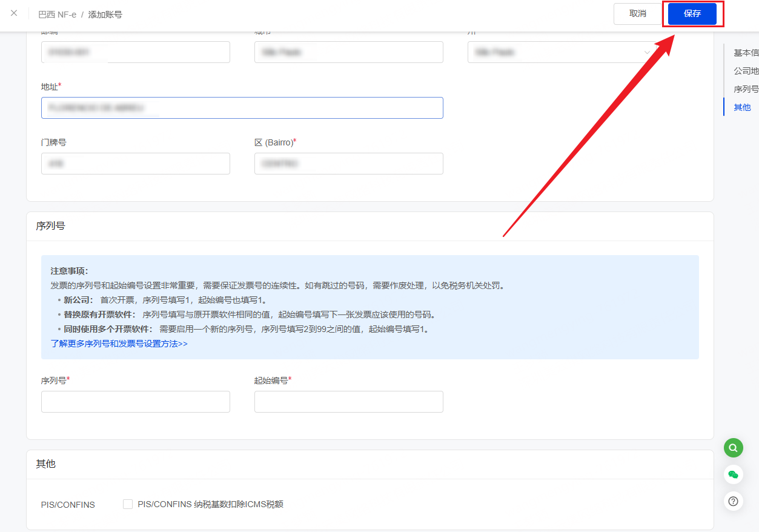Click the green search floating icon
This screenshot has width=759, height=532.
tap(733, 448)
